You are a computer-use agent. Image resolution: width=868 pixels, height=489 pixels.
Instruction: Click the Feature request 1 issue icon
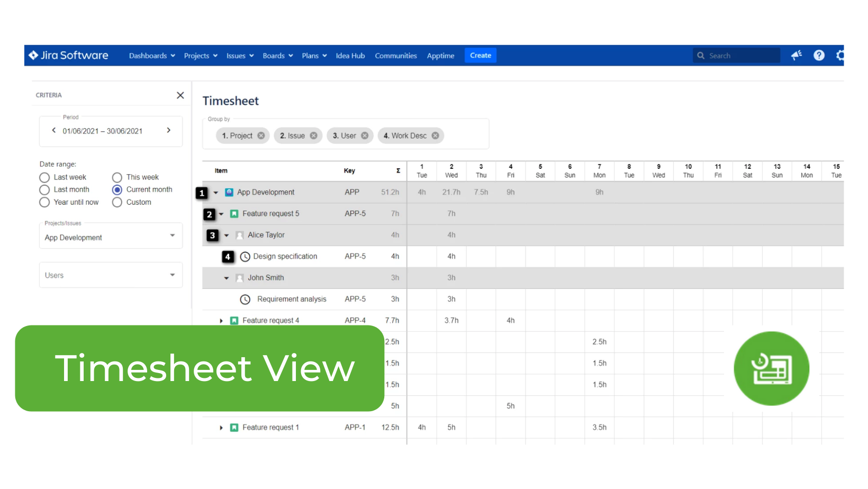[x=234, y=428]
